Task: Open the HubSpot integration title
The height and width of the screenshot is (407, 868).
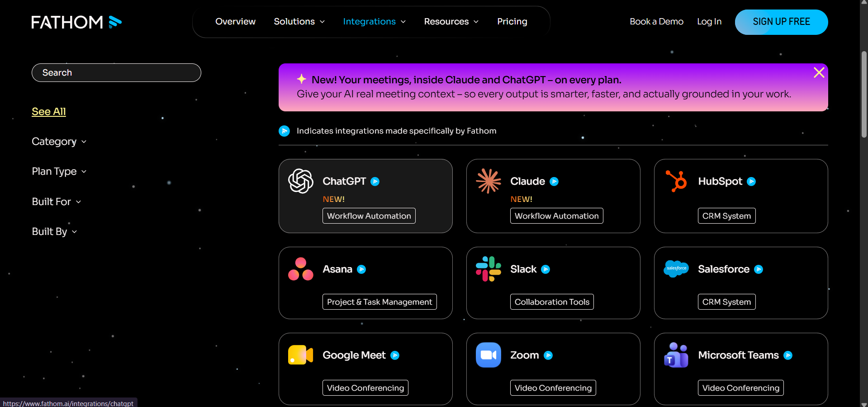Action: (720, 182)
